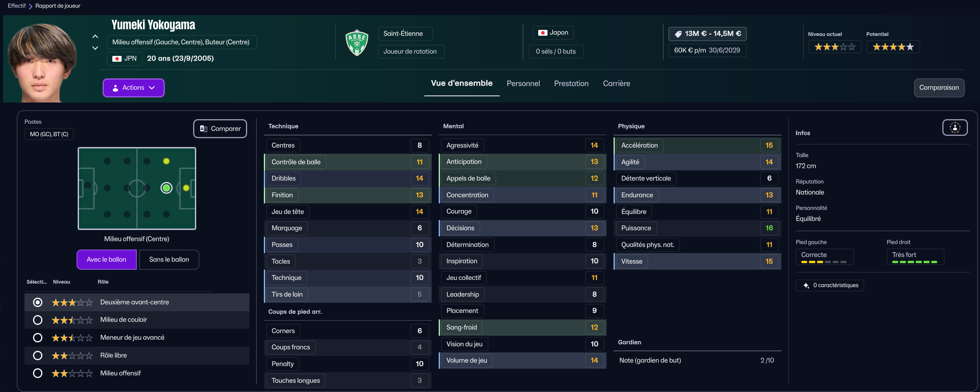Click the sparkle icon beside 0 caractéristiques
Screen dimensions: 980x392
806,285
